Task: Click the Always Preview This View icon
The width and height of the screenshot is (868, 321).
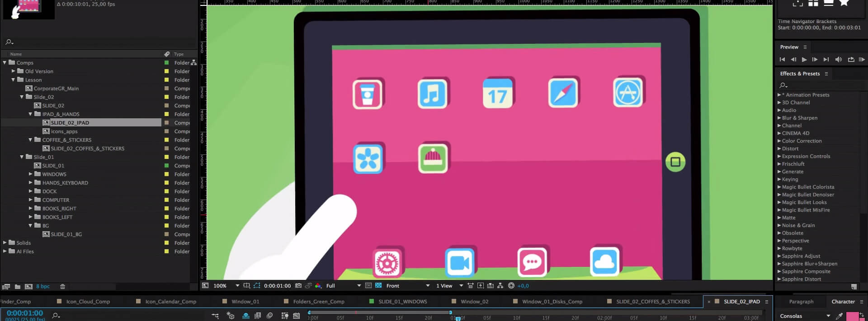Action: (205, 286)
